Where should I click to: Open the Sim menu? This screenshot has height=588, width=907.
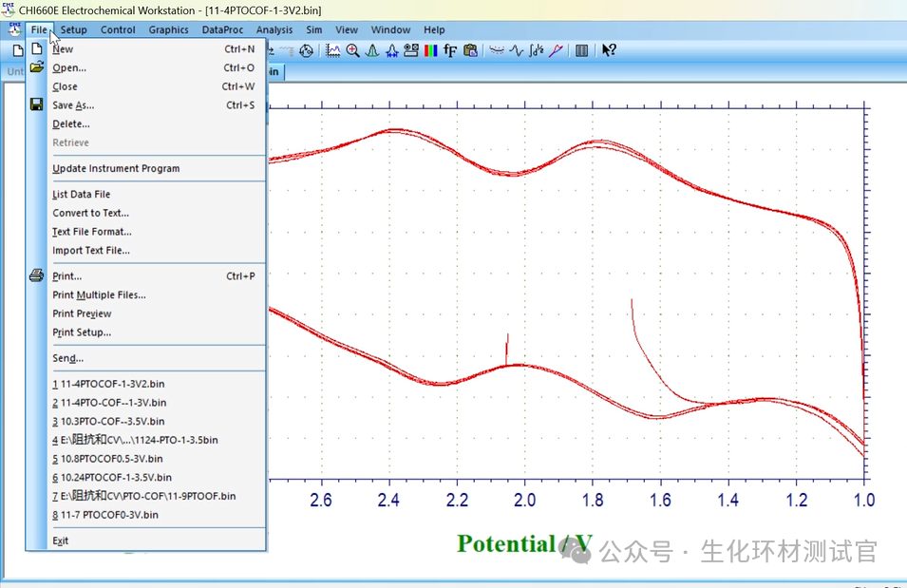314,30
